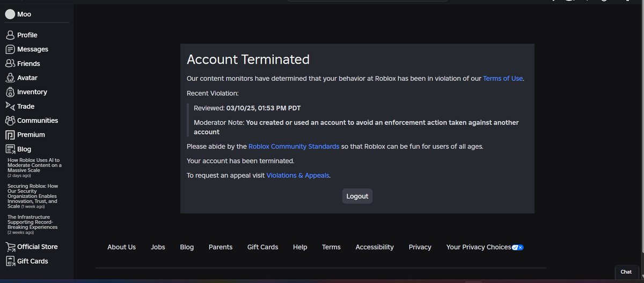Go to Messages in sidebar

[x=33, y=49]
